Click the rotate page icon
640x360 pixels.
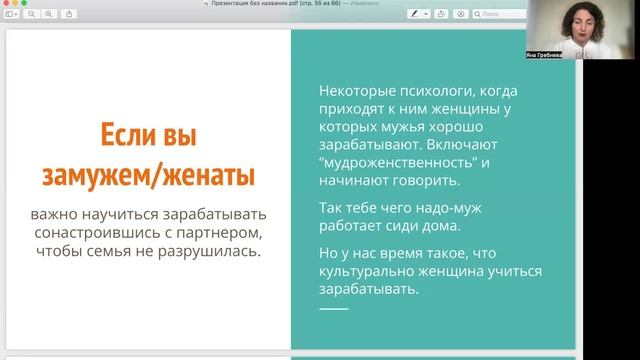click(441, 14)
